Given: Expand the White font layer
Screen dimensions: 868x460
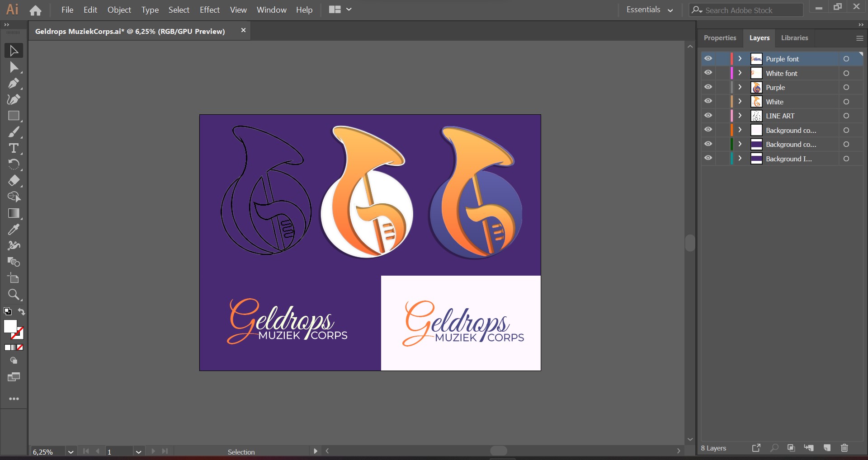Looking at the screenshot, I should point(740,73).
